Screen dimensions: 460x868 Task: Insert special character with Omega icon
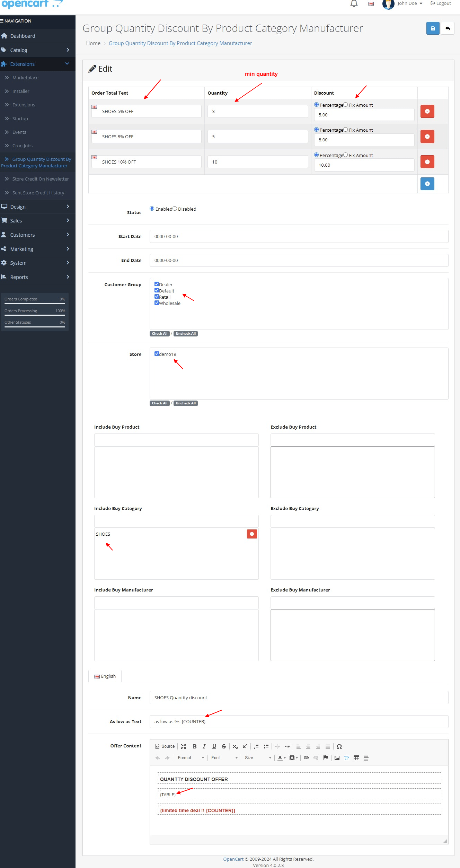click(339, 746)
